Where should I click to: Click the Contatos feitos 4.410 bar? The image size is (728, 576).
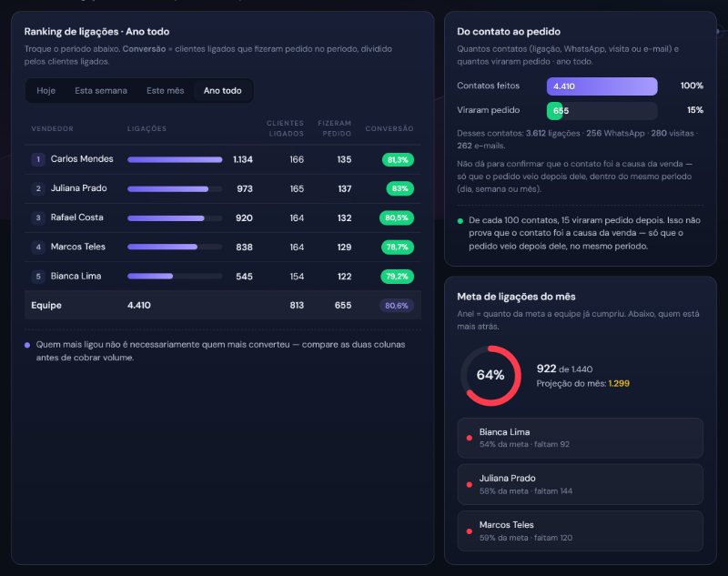[602, 86]
